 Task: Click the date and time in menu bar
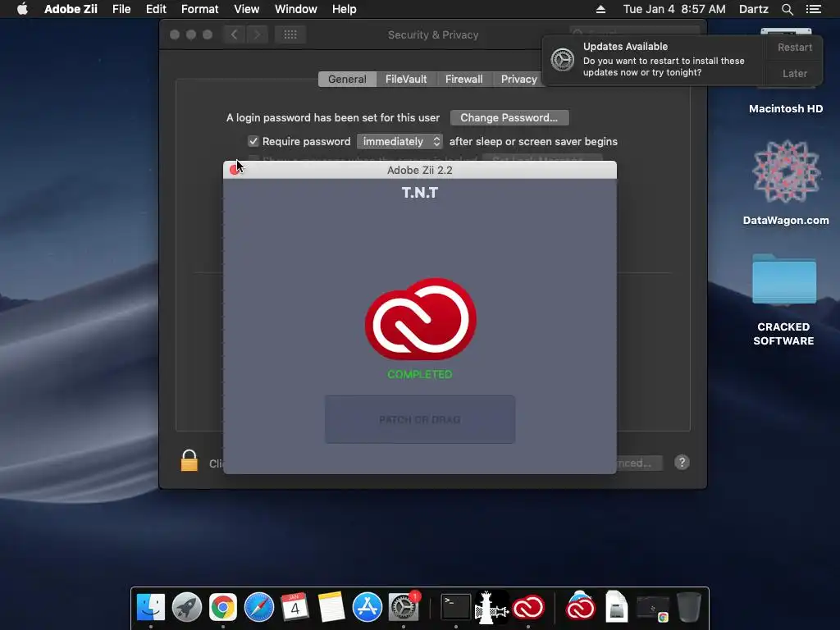tap(674, 9)
